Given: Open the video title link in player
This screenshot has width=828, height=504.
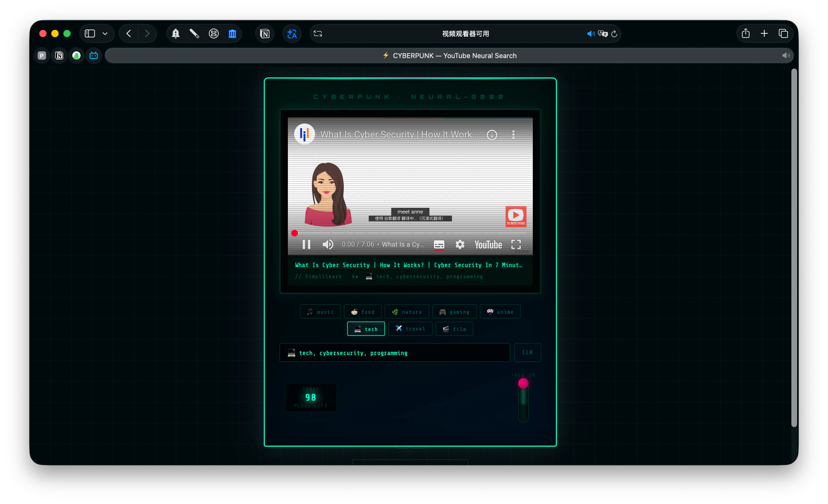Looking at the screenshot, I should [x=399, y=135].
